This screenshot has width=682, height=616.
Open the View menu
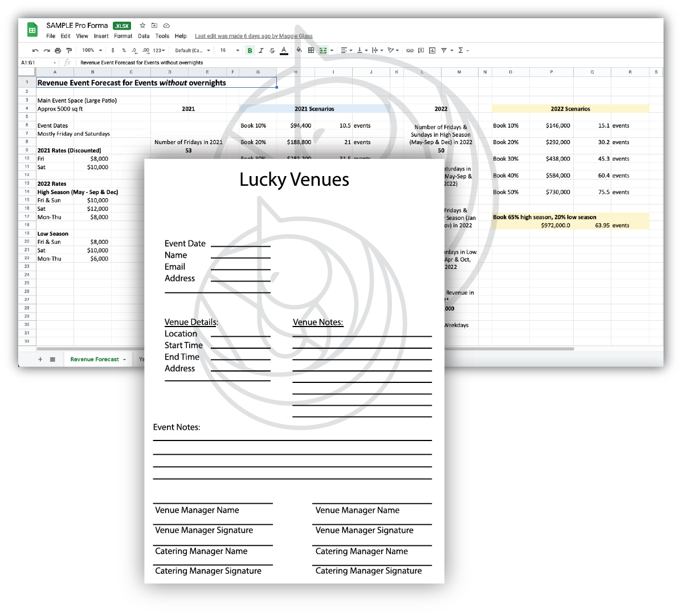point(82,36)
